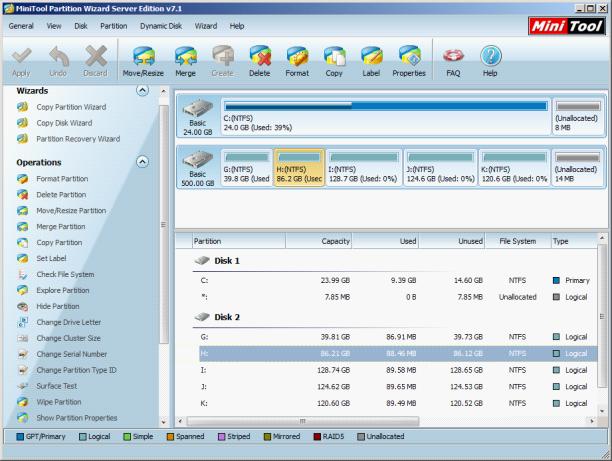The height and width of the screenshot is (461, 612).
Task: Sort by the Unused column header
Action: [452, 241]
